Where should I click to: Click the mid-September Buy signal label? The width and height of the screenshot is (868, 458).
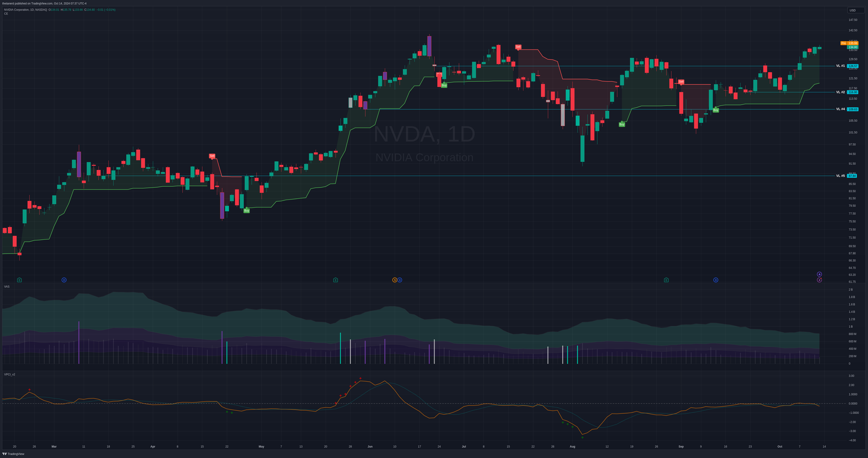click(x=716, y=110)
